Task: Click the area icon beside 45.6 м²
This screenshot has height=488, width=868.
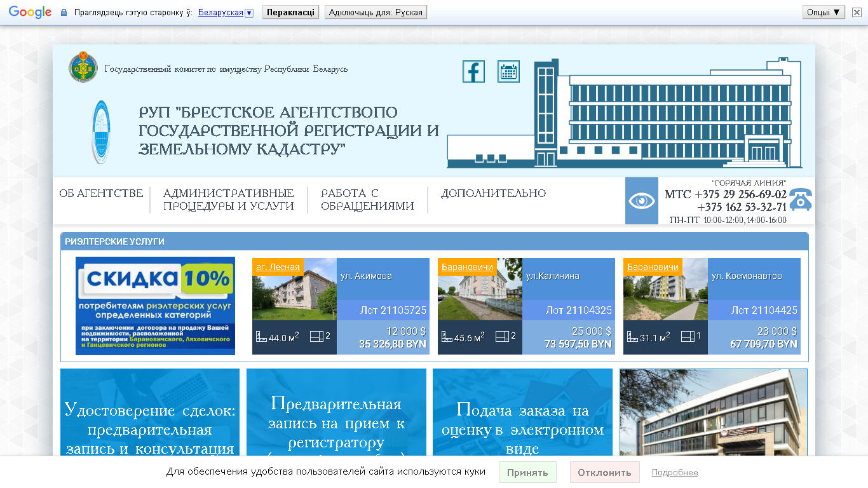Action: coord(446,337)
